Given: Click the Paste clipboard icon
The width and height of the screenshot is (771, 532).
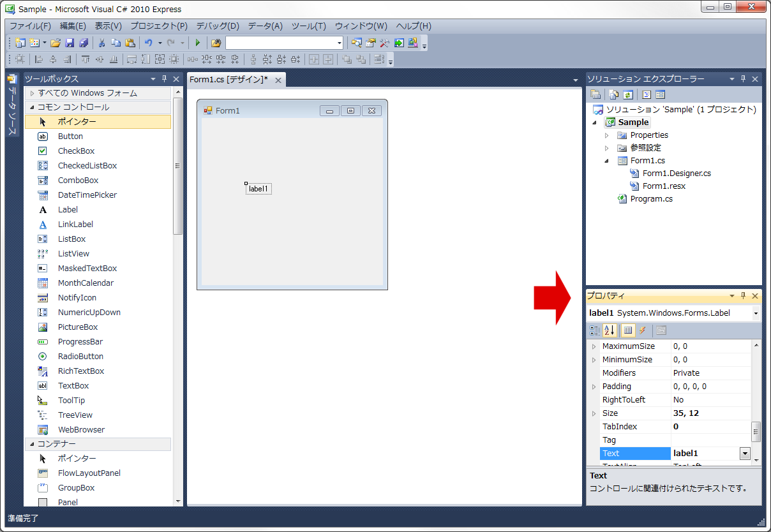Looking at the screenshot, I should (x=130, y=43).
